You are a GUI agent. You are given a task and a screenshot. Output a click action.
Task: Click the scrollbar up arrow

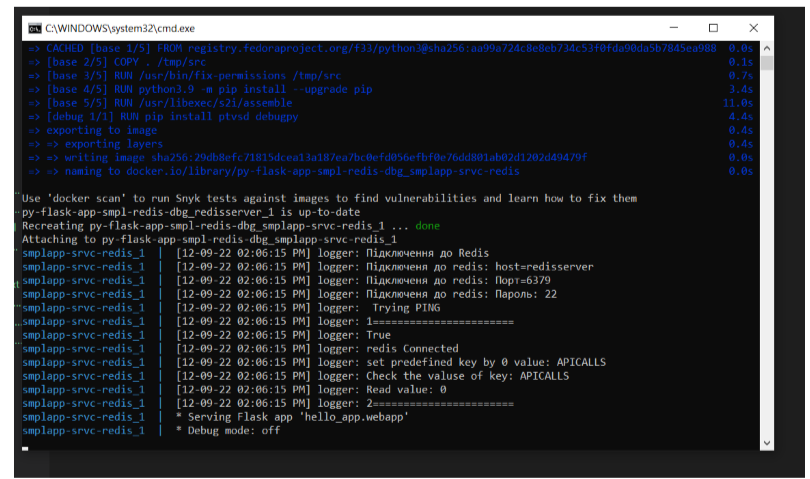[765, 47]
